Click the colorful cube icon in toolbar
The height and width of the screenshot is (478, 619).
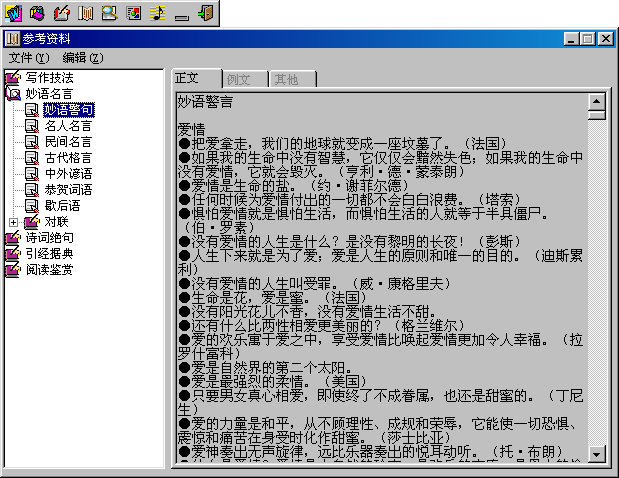(x=37, y=14)
